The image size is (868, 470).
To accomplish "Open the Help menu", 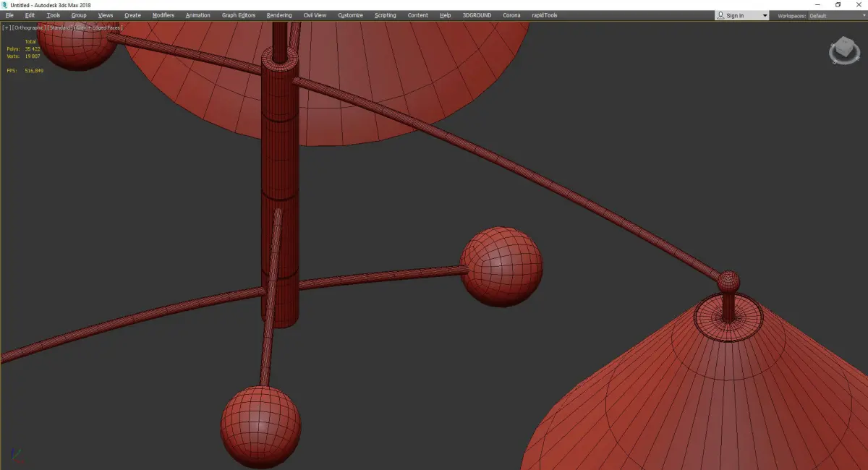I will pos(446,15).
